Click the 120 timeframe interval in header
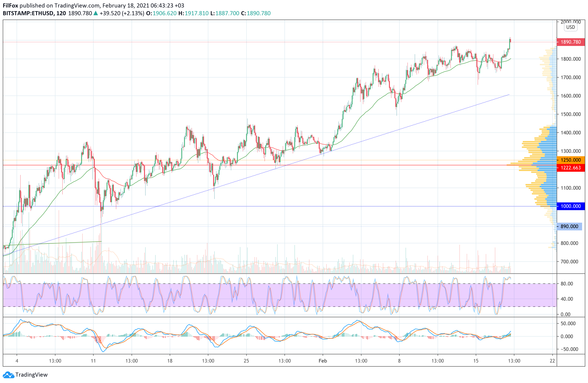The image size is (588, 383). pos(61,13)
